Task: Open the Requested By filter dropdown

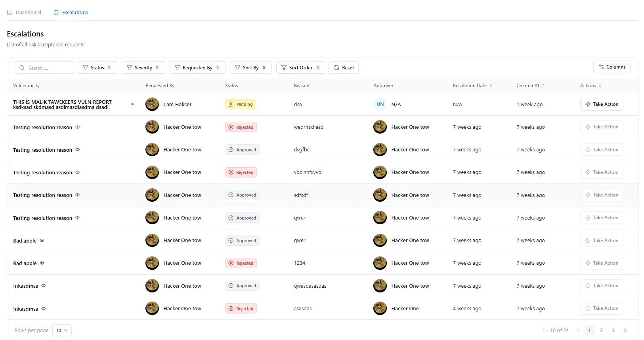Action: pos(197,68)
